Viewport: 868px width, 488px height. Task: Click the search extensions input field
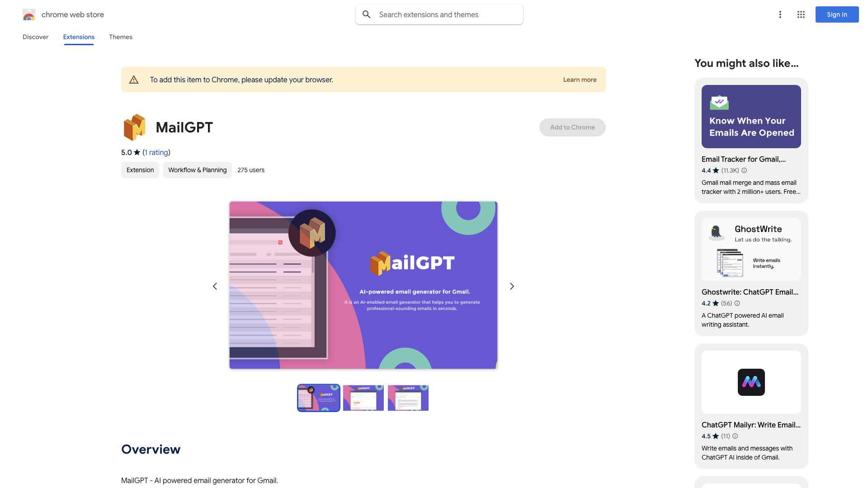point(439,14)
